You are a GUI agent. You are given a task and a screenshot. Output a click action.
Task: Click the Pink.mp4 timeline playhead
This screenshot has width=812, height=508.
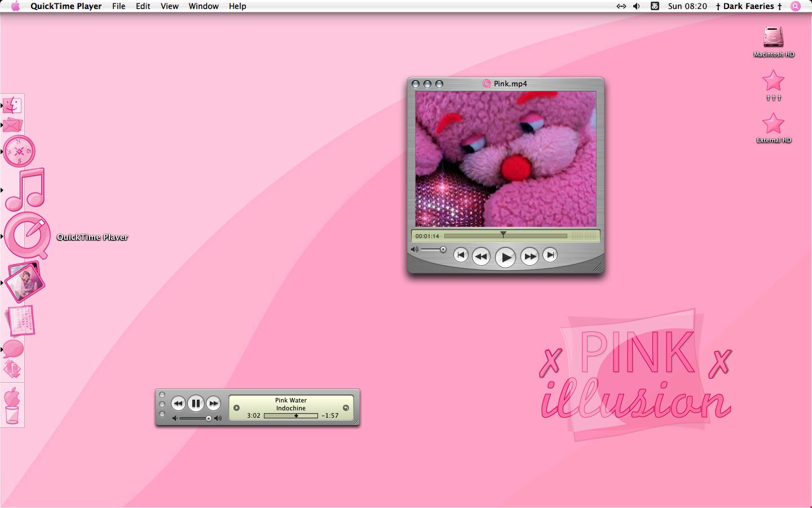click(x=503, y=234)
